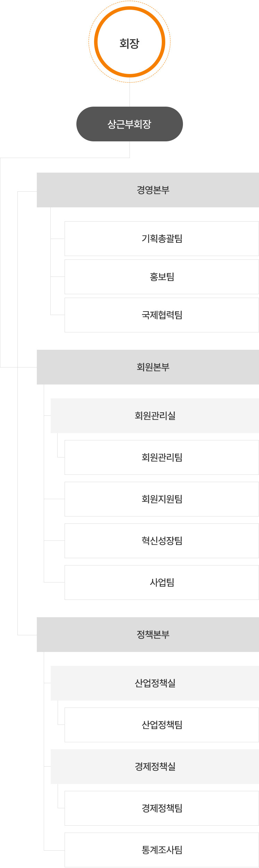Select the 회원관리팀 team box

162,457
